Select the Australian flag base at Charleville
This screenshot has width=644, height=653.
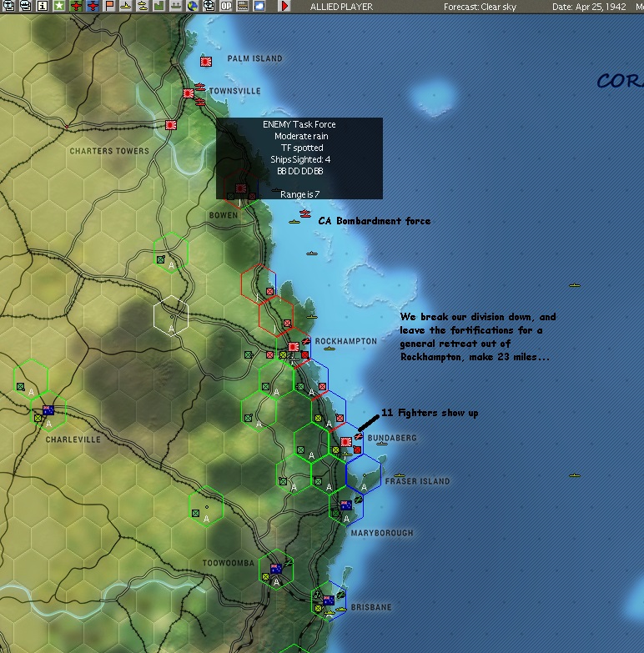coord(48,410)
